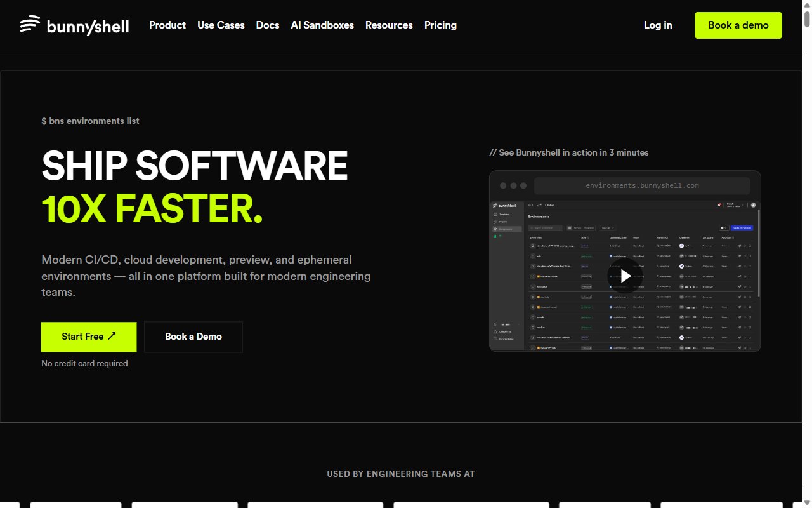
Task: Click the Log in link
Action: pyautogui.click(x=658, y=25)
